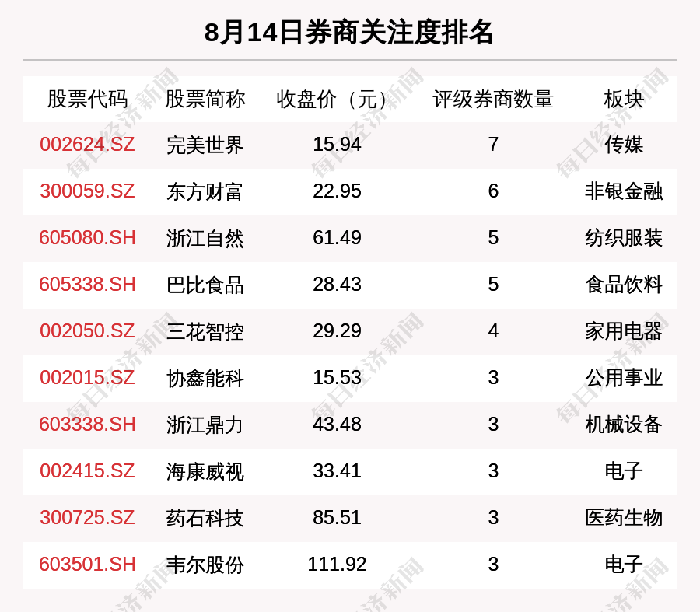Viewport: 700px width, 612px height.
Task: Select sector 家用电器
Action: point(624,332)
